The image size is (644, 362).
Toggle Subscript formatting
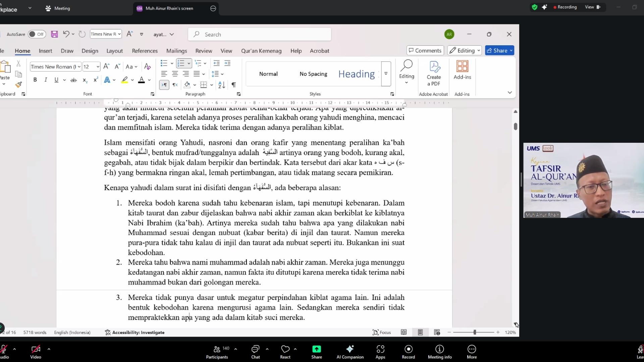coord(85,80)
